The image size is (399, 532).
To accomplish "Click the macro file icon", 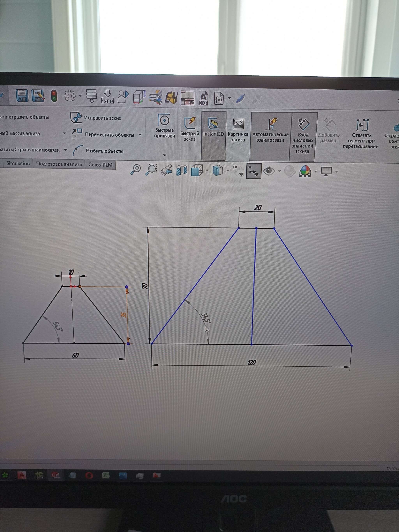I will click(x=219, y=98).
